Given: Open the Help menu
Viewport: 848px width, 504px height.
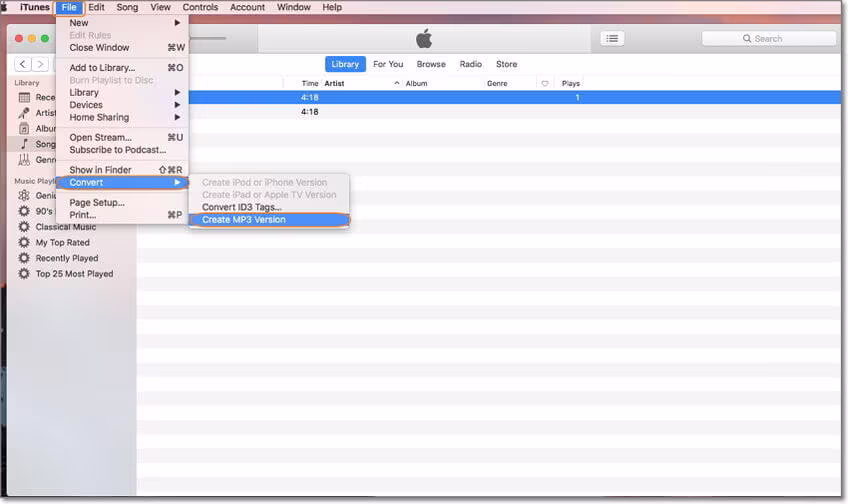Looking at the screenshot, I should [332, 8].
